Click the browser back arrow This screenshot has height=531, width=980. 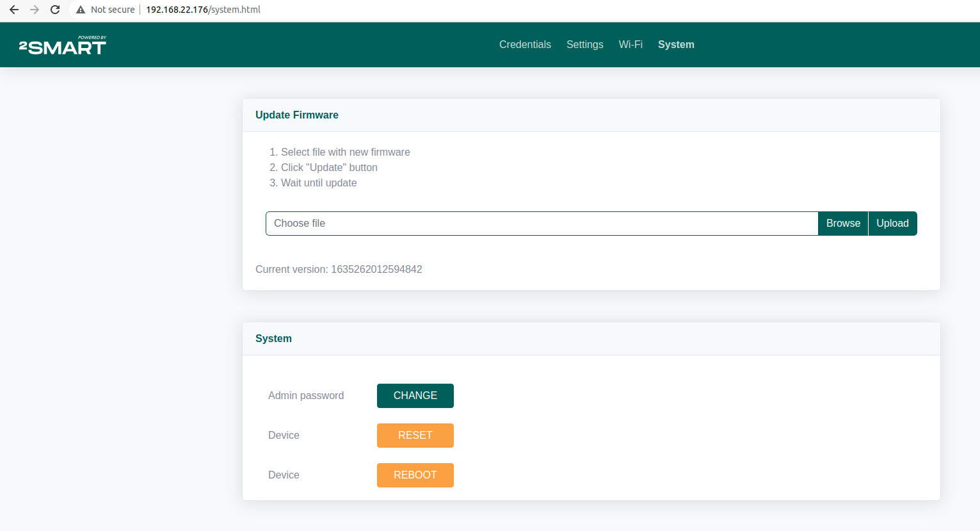pos(14,10)
